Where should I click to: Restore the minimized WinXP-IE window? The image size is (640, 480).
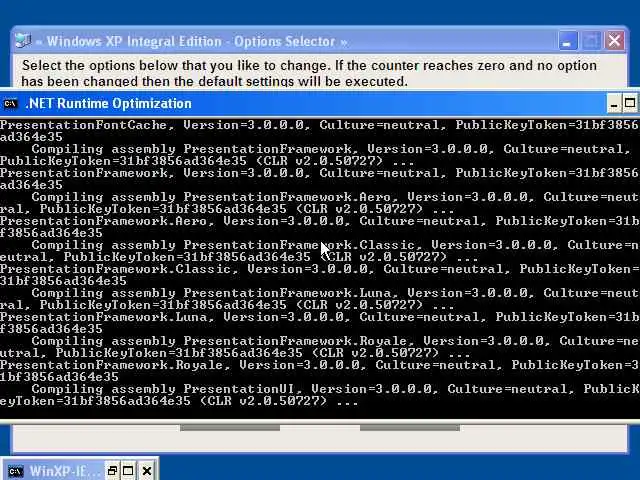[x=112, y=471]
